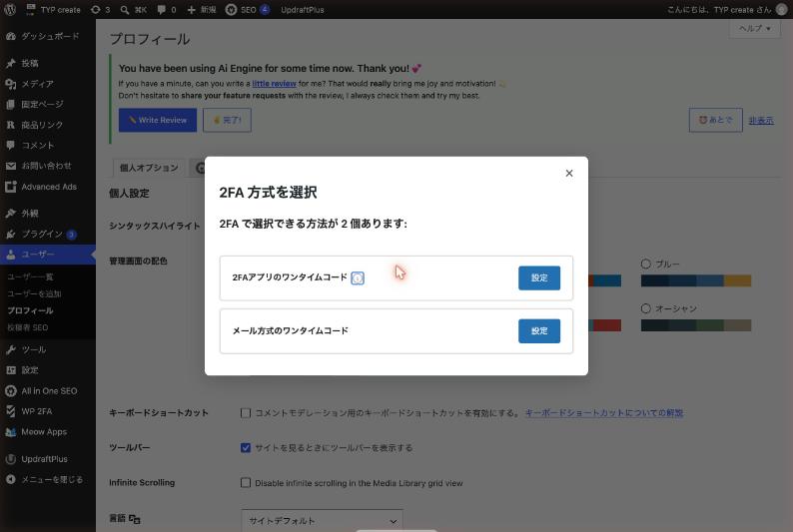
Task: Open the TYP create site home icon
Action: point(30,10)
